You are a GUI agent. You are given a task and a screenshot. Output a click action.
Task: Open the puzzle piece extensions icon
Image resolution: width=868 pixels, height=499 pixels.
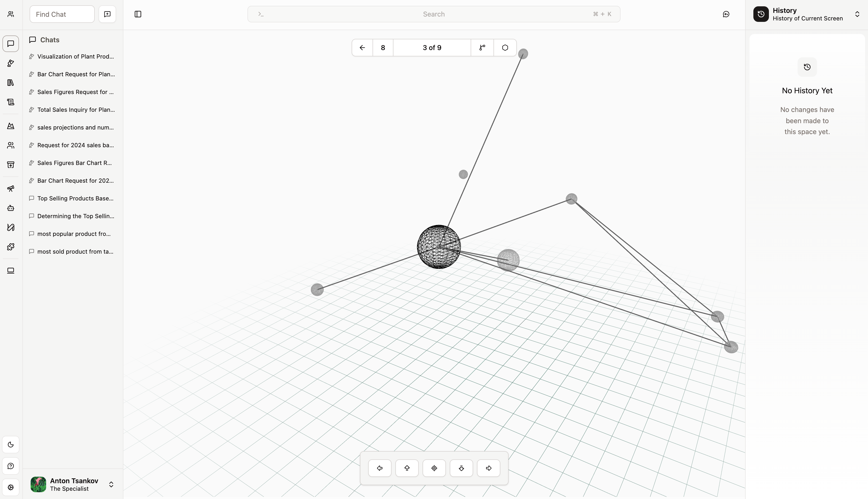coord(11,247)
